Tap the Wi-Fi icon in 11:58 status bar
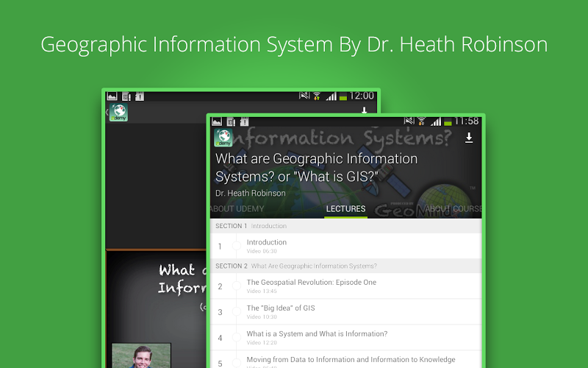Viewport: 588px width, 368px height. point(423,121)
